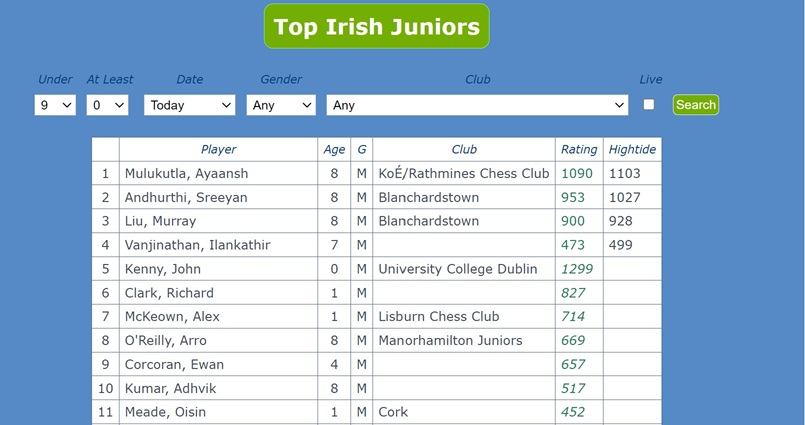Open KoÉ/Rathmines Chess Club entry
The width and height of the screenshot is (805, 425).
tap(463, 173)
